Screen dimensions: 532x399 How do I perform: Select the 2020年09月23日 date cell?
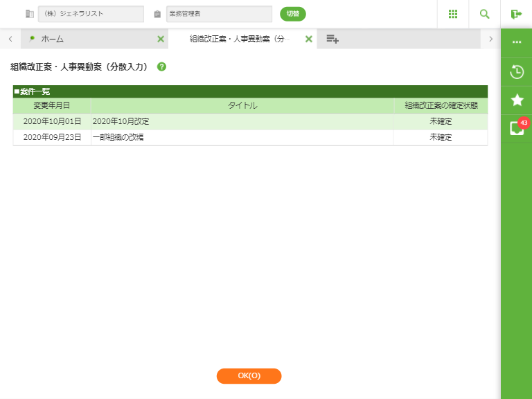tap(52, 137)
